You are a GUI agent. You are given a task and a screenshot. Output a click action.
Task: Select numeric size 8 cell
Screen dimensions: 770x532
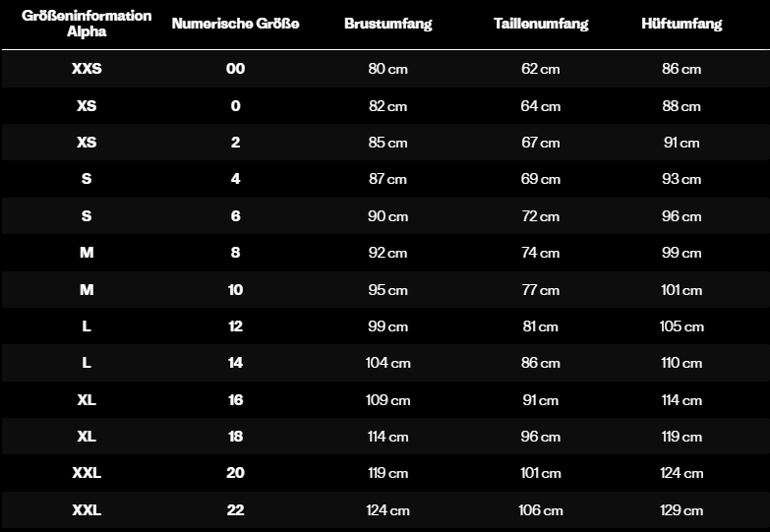click(235, 253)
